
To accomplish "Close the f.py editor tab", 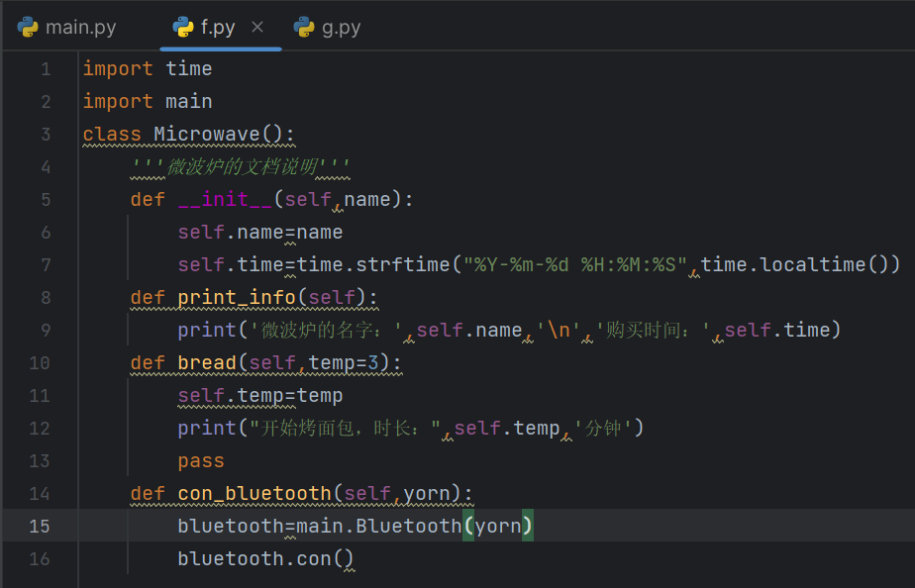I will (257, 27).
